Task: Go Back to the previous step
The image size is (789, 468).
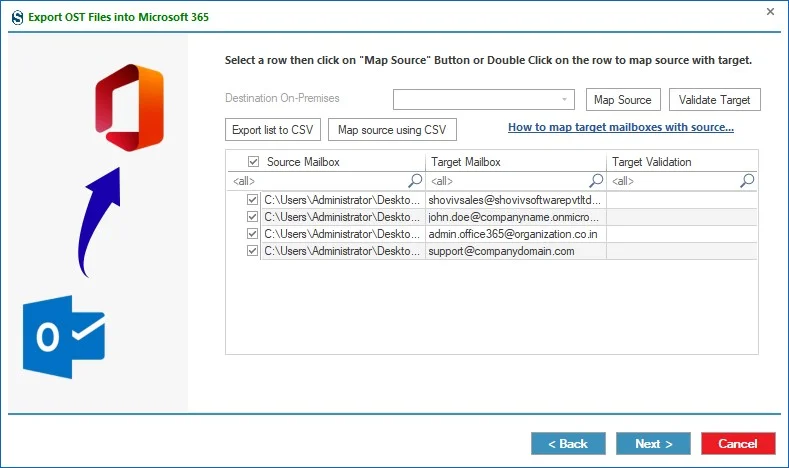Action: (568, 443)
